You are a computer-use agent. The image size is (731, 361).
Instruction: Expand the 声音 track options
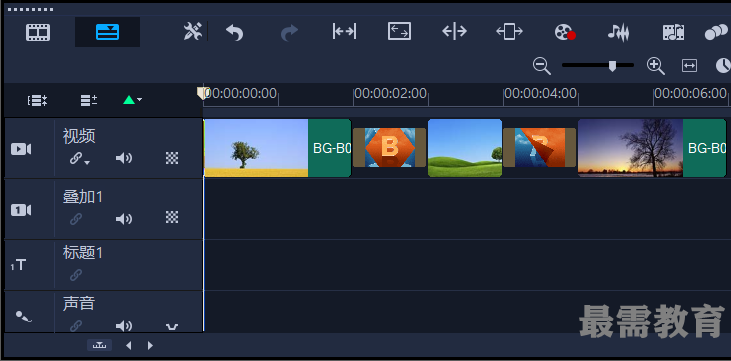coord(172,327)
